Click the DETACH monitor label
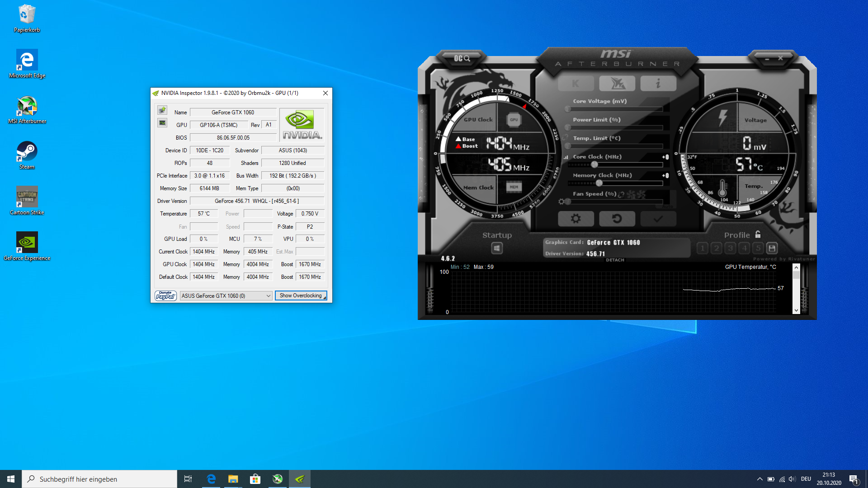This screenshot has width=868, height=488. (615, 260)
